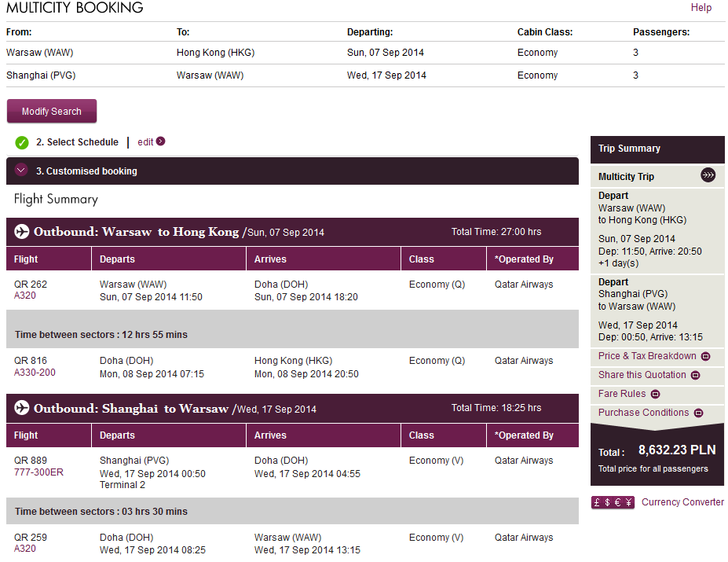Open the Currency Converter link

[682, 502]
